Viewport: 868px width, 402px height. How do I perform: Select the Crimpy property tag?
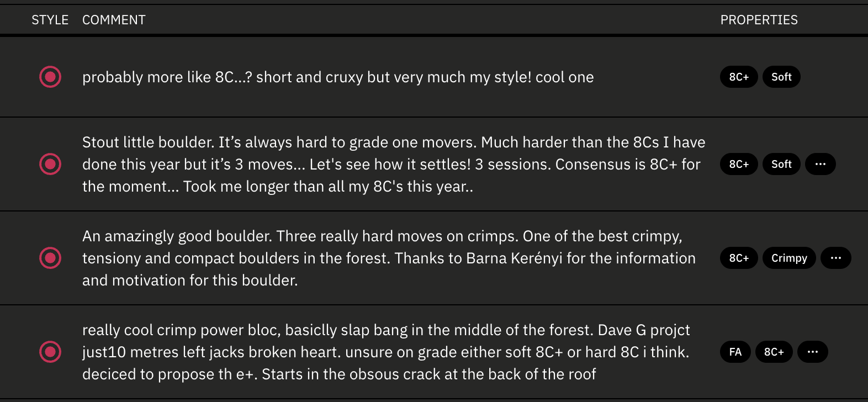click(x=789, y=258)
